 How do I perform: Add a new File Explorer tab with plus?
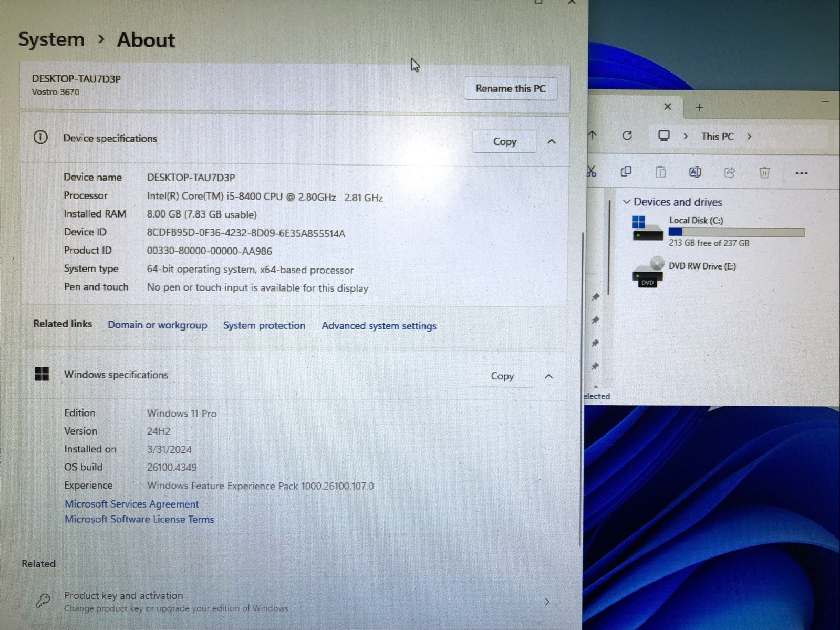coord(699,108)
